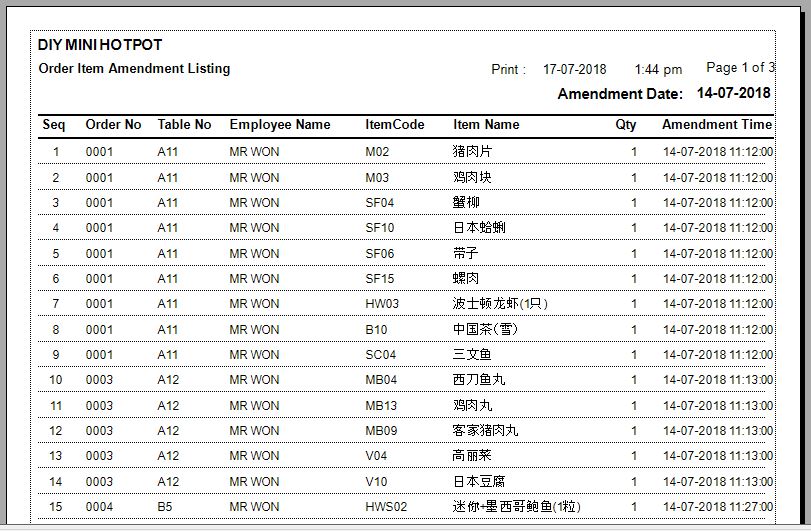Screen dimensions: 811x531
Task: Click the Item Name column header
Action: coord(486,125)
